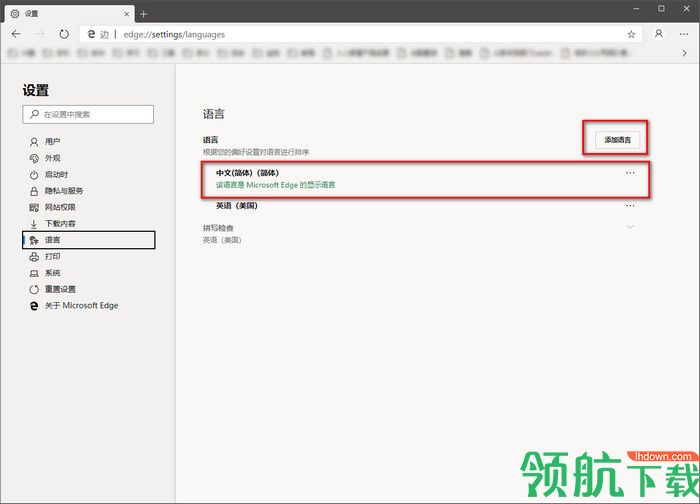Click the download icon beside 下载内容
Screen dimensions: 700x504
[34, 224]
